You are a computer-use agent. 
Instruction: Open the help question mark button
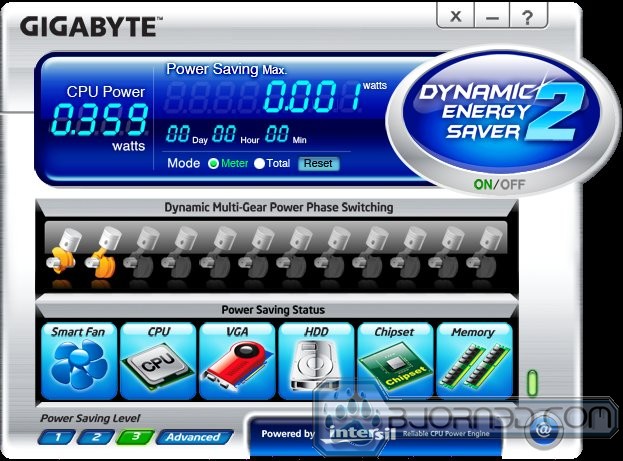point(528,17)
